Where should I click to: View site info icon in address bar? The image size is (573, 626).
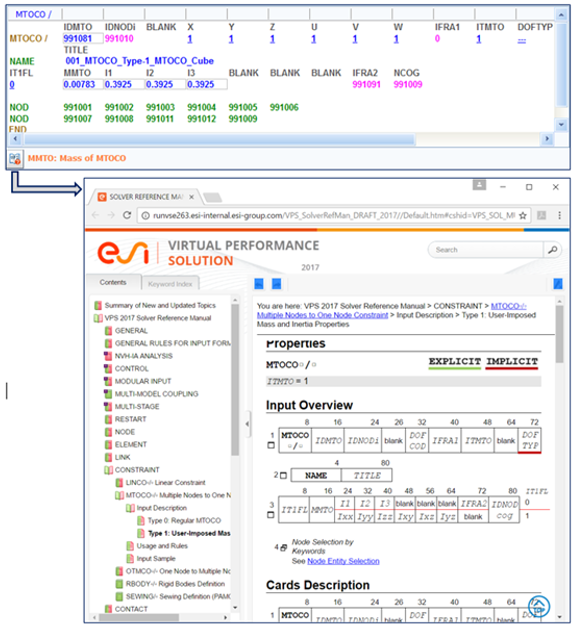point(146,216)
